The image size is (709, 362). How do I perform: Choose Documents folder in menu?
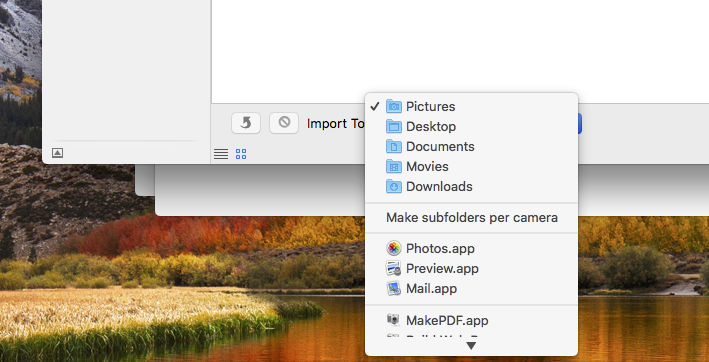[x=471, y=146]
